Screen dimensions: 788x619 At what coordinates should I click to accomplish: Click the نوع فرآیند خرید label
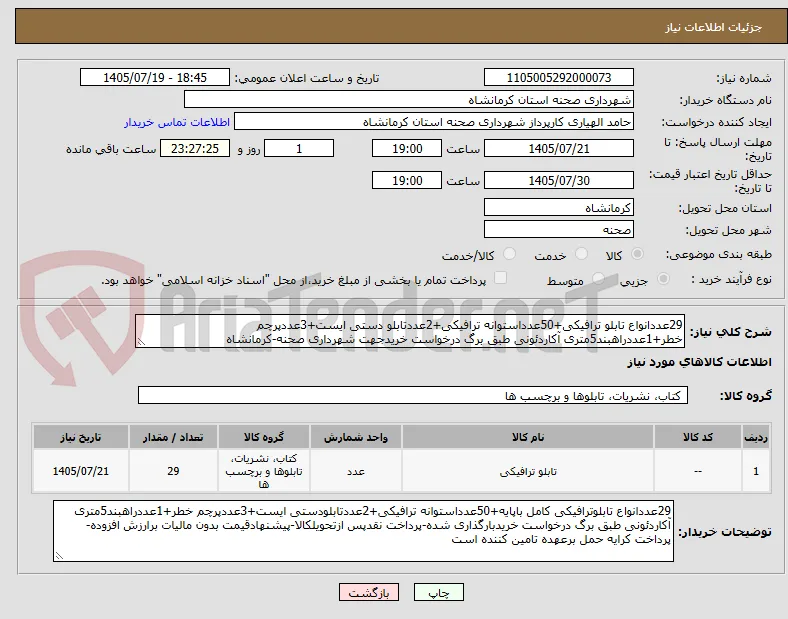coord(731,279)
